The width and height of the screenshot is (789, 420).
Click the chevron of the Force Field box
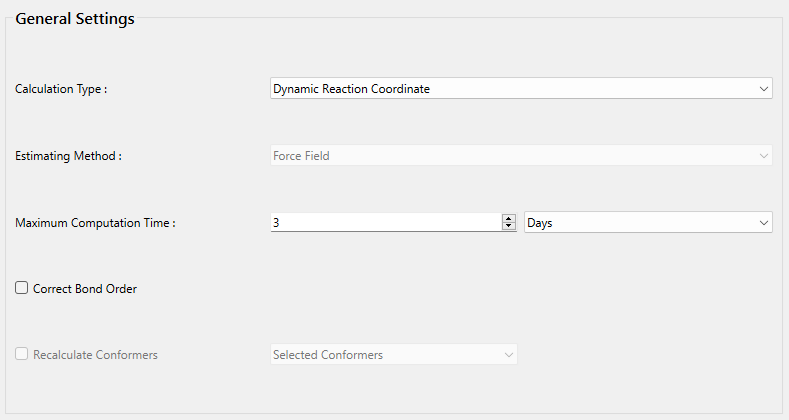(763, 156)
